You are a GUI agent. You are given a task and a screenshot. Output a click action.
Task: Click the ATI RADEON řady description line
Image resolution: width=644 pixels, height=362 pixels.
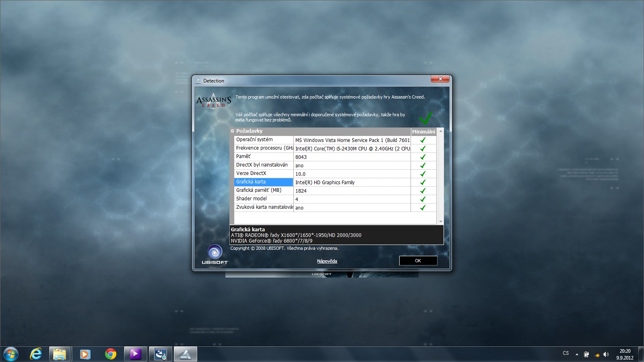296,235
